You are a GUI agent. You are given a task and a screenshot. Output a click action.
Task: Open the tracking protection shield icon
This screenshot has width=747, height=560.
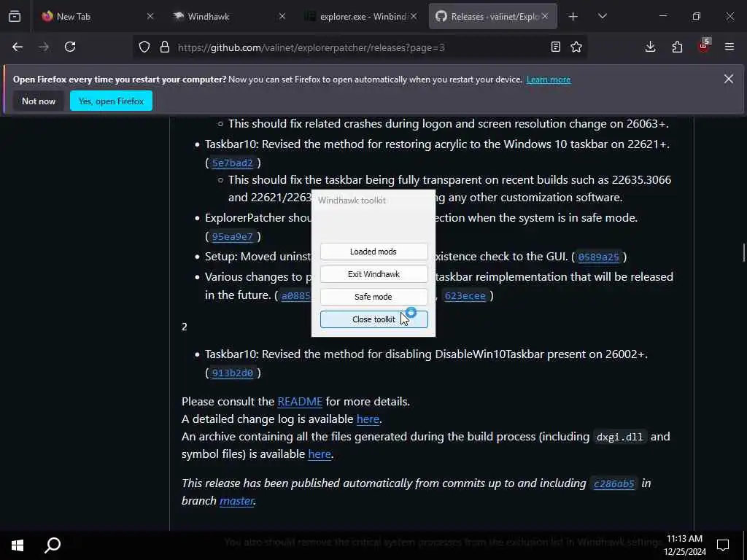tap(144, 47)
